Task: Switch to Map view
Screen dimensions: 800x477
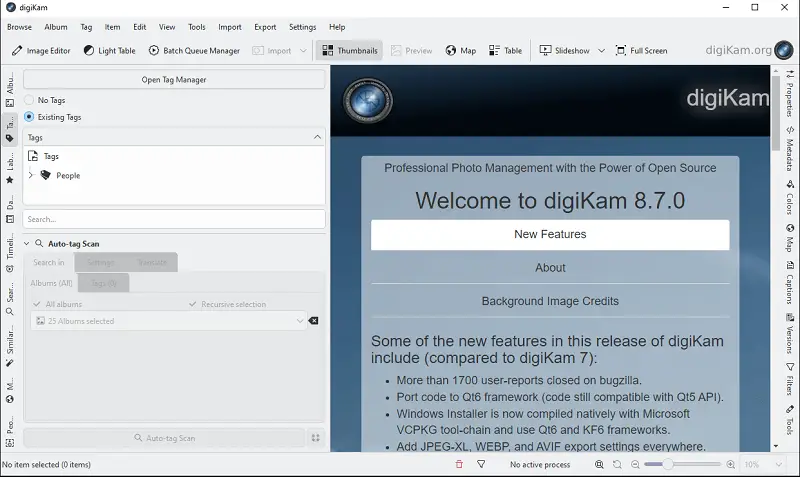Action: coord(461,51)
